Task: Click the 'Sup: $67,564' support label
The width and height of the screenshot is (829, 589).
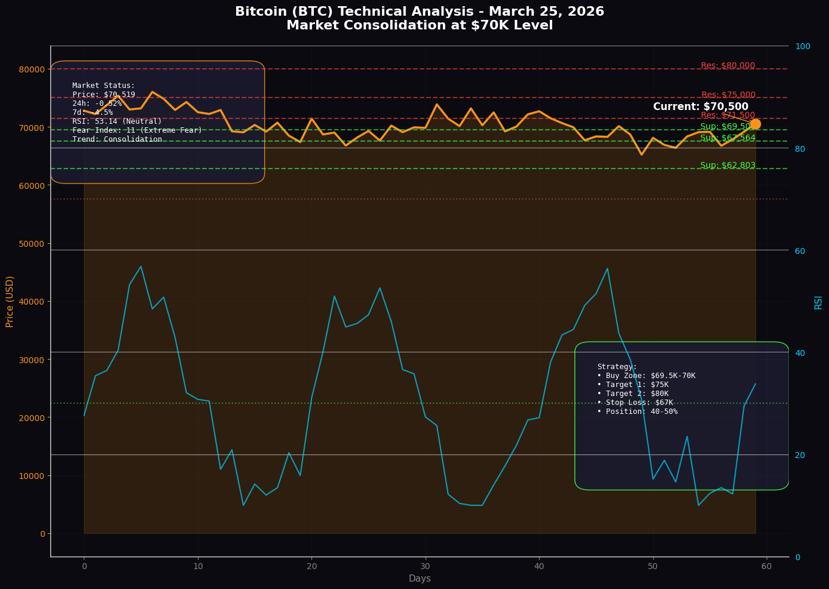Action: (x=727, y=137)
